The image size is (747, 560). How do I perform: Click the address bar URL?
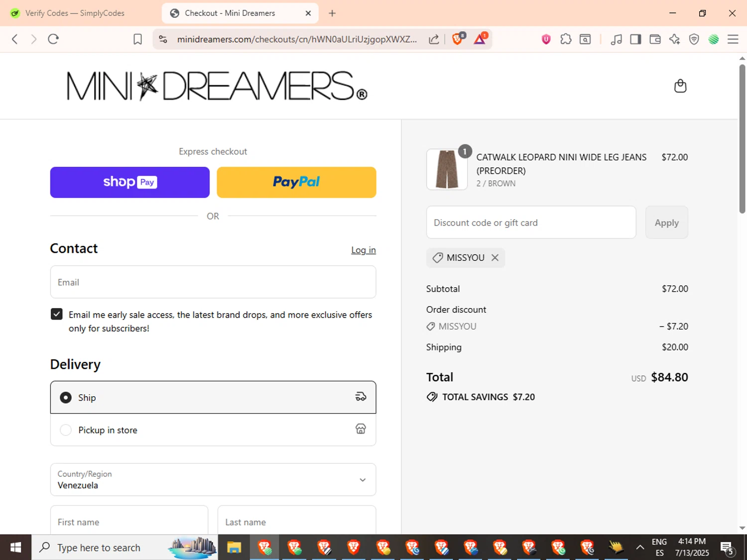[x=297, y=39]
